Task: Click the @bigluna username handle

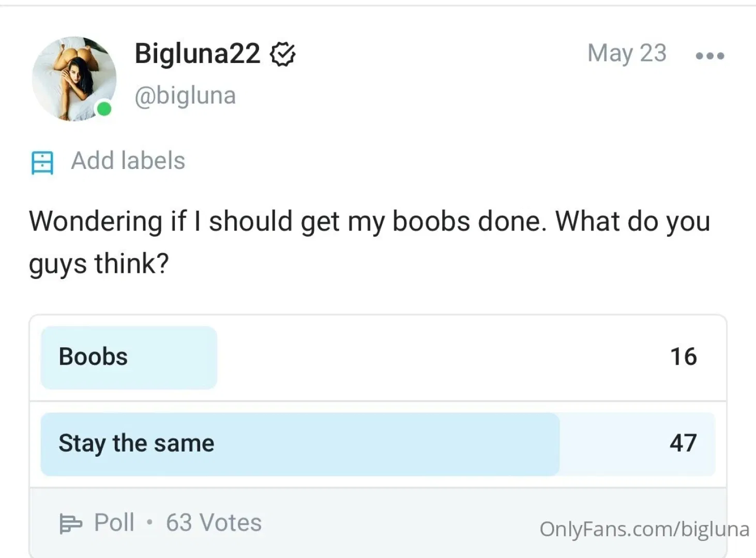Action: coord(185,96)
